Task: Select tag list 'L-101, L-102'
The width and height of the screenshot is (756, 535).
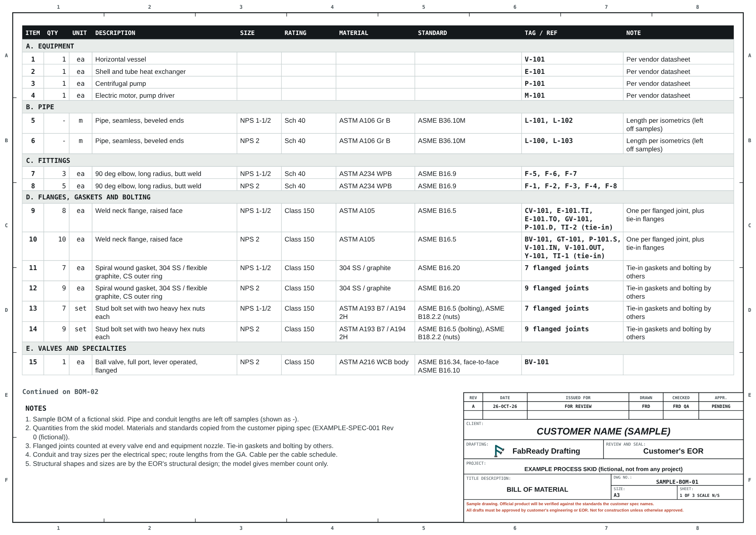Action: [x=549, y=120]
